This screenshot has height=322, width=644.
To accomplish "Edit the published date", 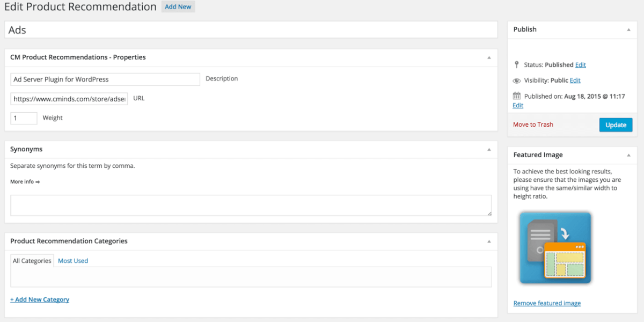I will click(x=518, y=106).
